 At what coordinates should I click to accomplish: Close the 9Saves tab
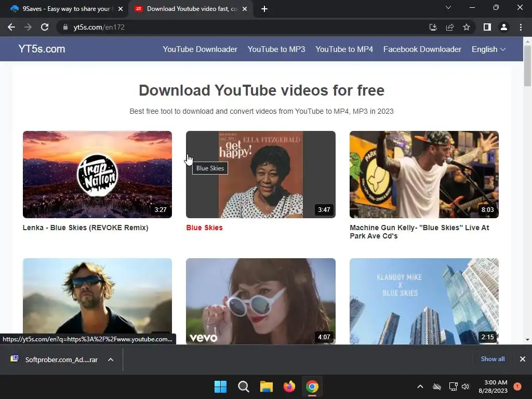tap(121, 9)
